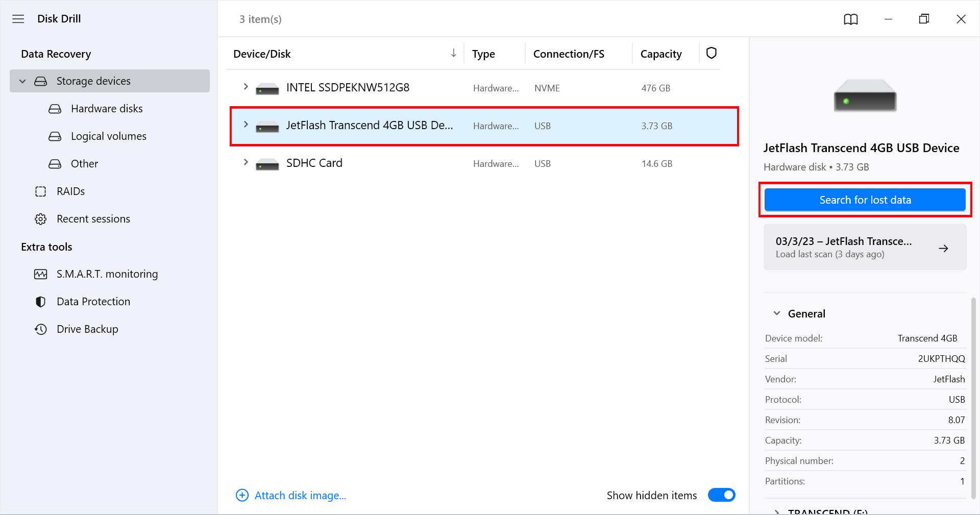
Task: Sort by Connection/FS column header
Action: [x=569, y=54]
